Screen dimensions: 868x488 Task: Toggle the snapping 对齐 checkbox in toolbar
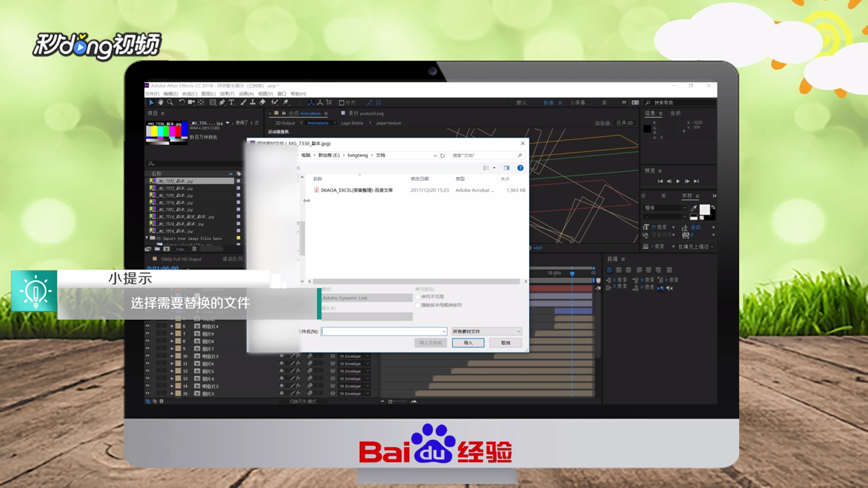342,102
